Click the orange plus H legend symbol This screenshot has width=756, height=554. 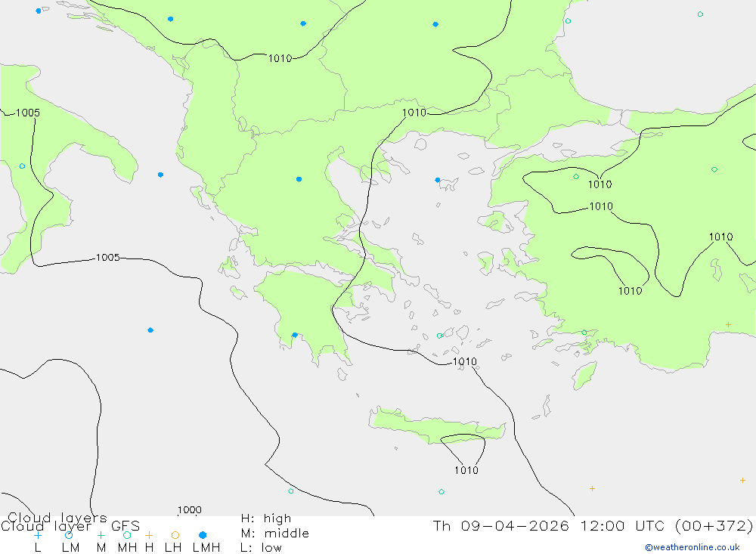(149, 535)
